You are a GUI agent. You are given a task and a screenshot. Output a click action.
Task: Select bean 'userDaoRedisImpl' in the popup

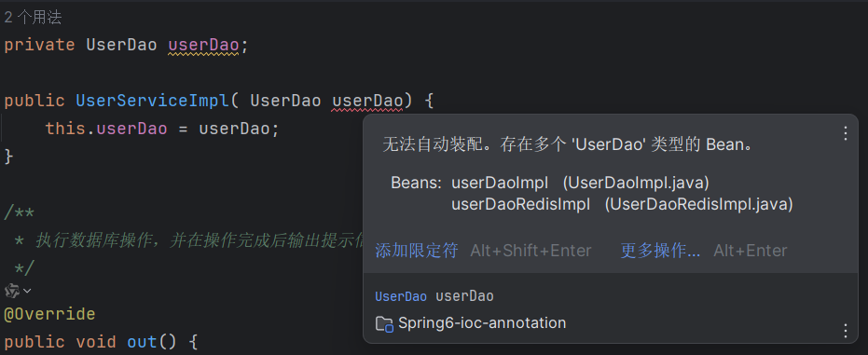click(521, 204)
